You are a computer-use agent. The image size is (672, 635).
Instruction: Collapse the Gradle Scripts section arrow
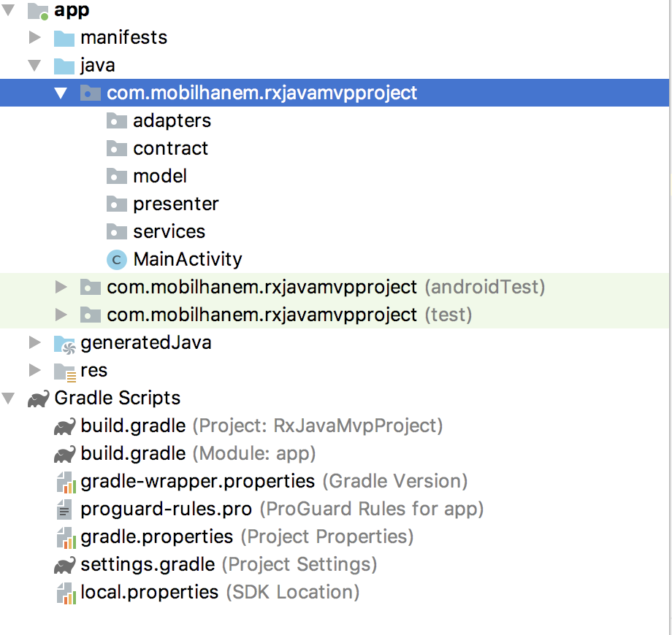pyautogui.click(x=9, y=399)
